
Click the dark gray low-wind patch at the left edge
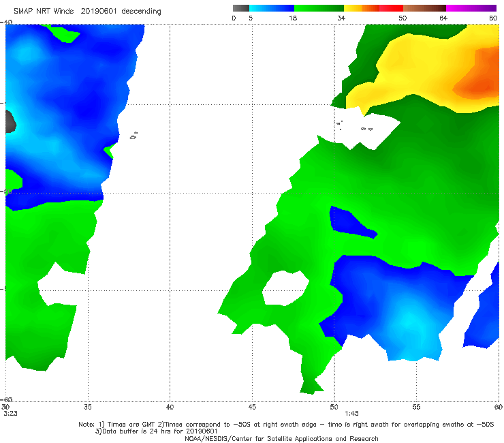[x=10, y=121]
